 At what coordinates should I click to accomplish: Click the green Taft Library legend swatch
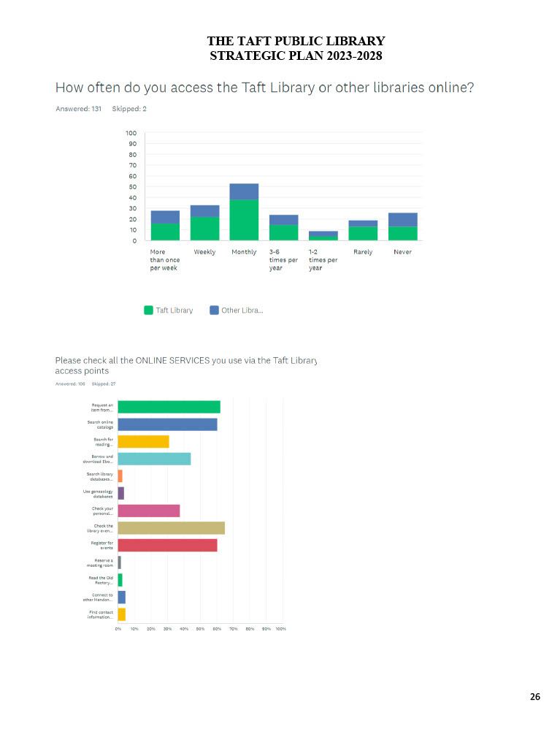tap(148, 310)
